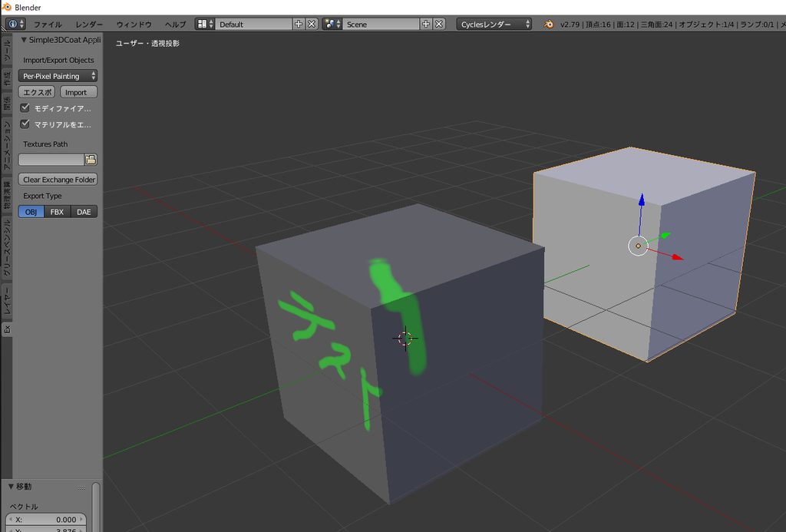Switch to the Relations tab

click(x=6, y=104)
